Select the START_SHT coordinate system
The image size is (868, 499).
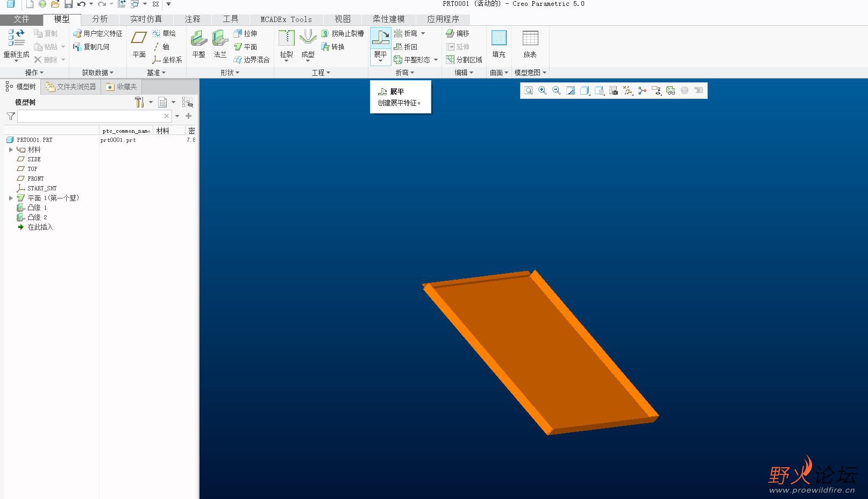point(37,188)
